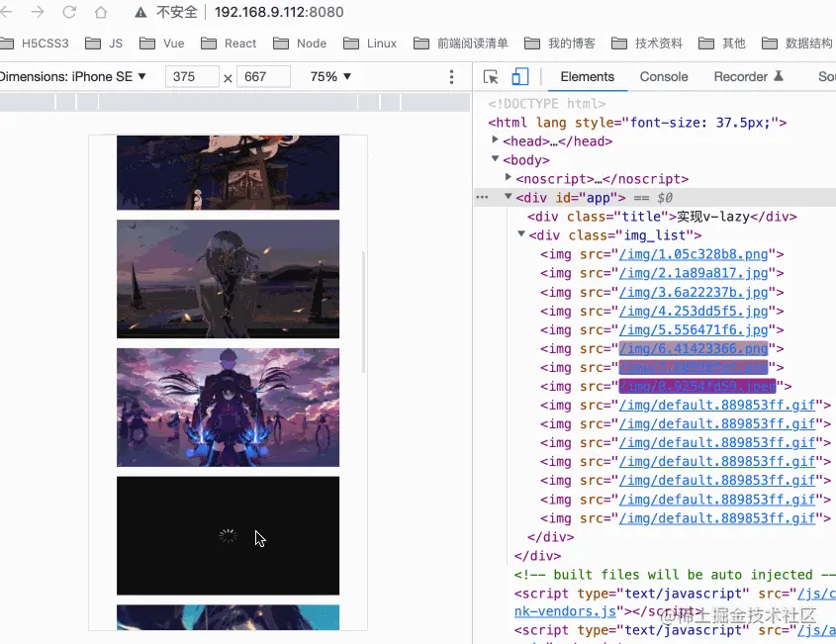Click the purple sky winged figure image
Screen dimensions: 836x644
228,408
